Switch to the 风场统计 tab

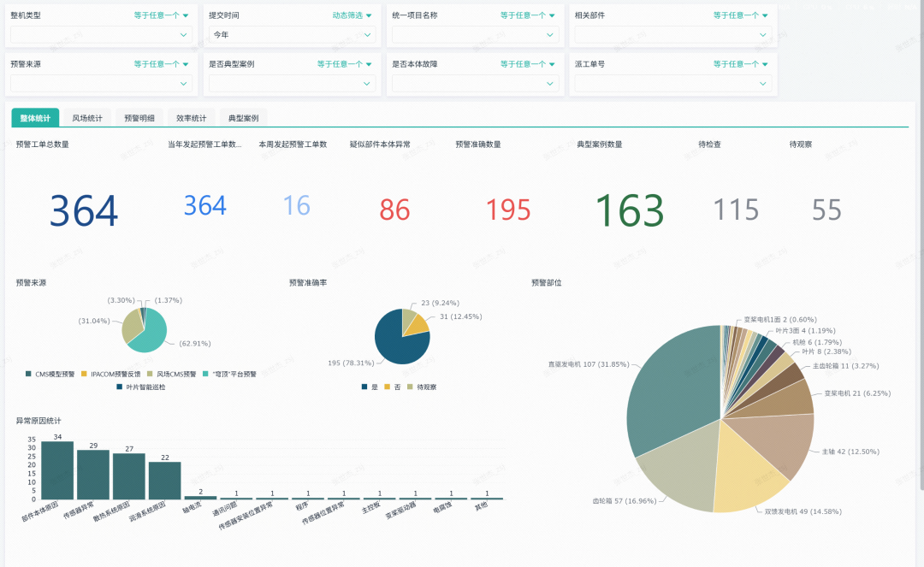(87, 118)
